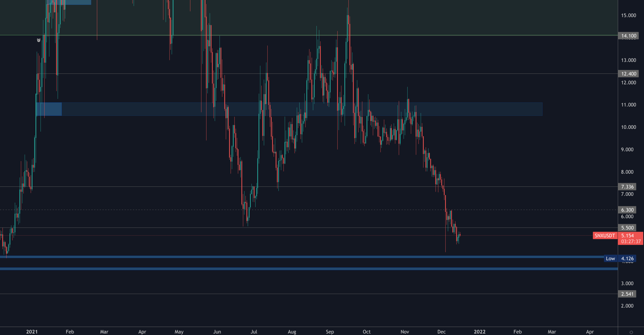The width and height of the screenshot is (644, 335).
Task: Click the SNXUSDT symbol price label
Action: [x=605, y=235]
